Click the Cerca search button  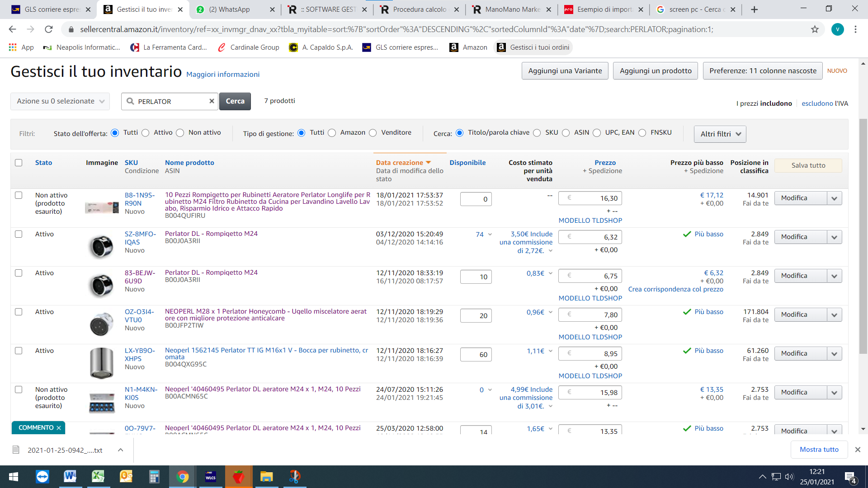coord(235,101)
